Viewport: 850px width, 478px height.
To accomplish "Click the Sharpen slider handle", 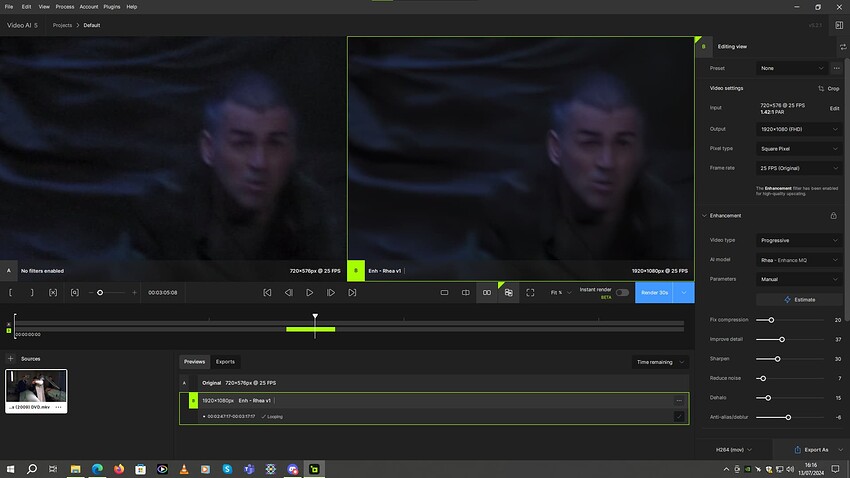I will click(777, 358).
